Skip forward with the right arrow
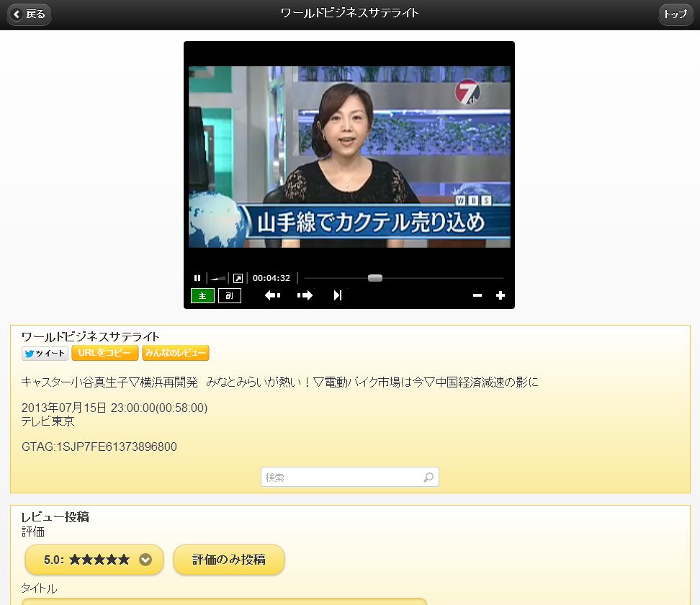Image resolution: width=700 pixels, height=605 pixels. click(x=305, y=295)
